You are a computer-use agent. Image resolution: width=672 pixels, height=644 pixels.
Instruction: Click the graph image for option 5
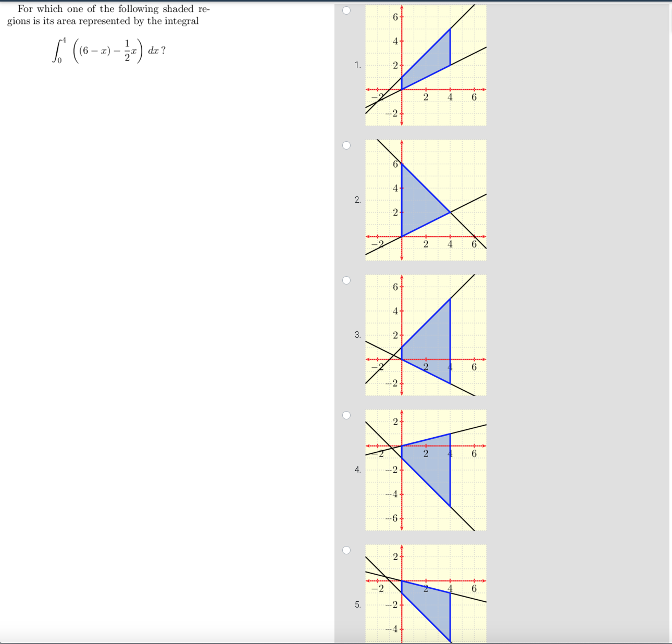coord(425,594)
